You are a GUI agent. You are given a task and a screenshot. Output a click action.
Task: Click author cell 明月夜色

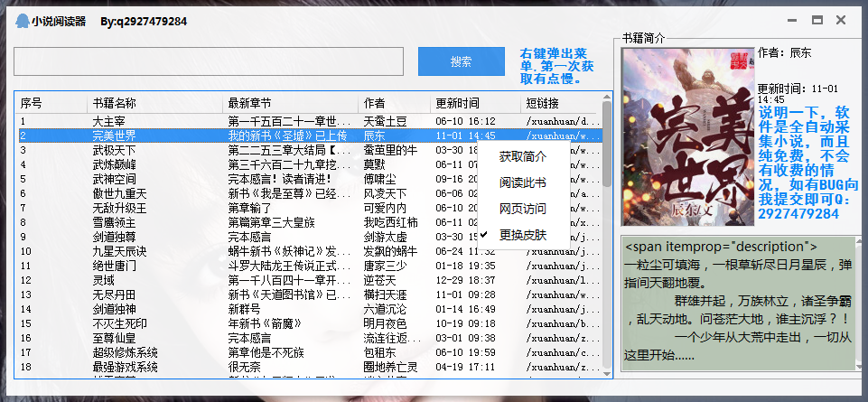tap(385, 323)
